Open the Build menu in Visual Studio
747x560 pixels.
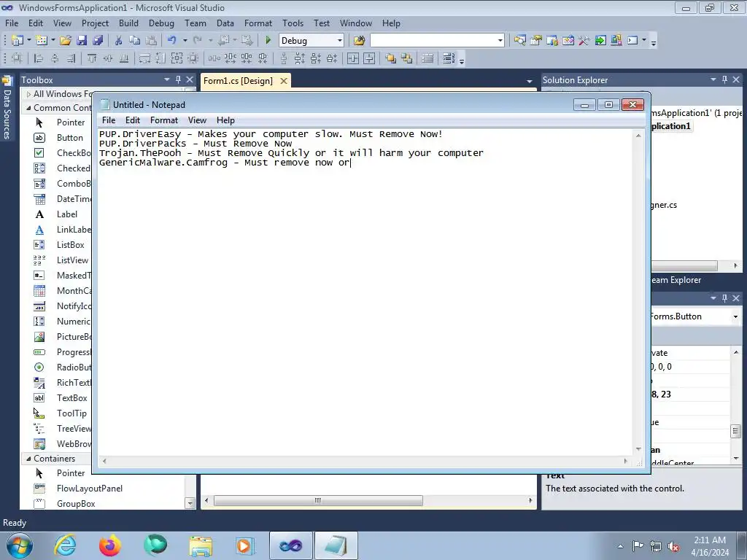128,23
